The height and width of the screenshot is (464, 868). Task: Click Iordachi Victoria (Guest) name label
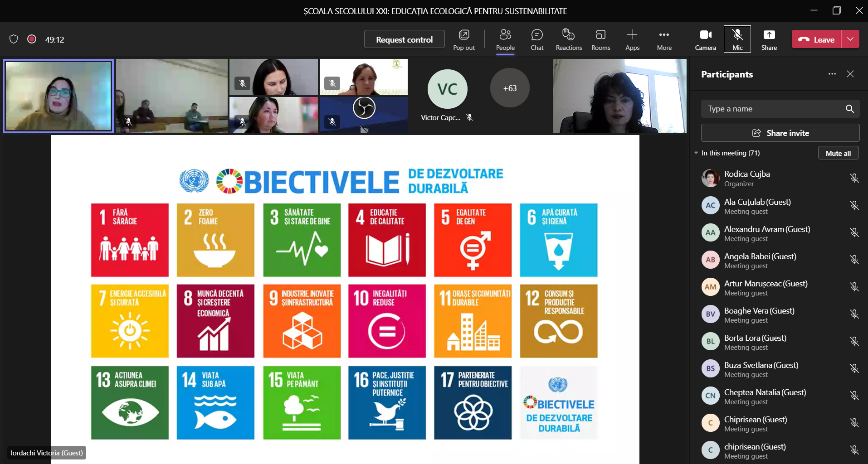pos(47,453)
